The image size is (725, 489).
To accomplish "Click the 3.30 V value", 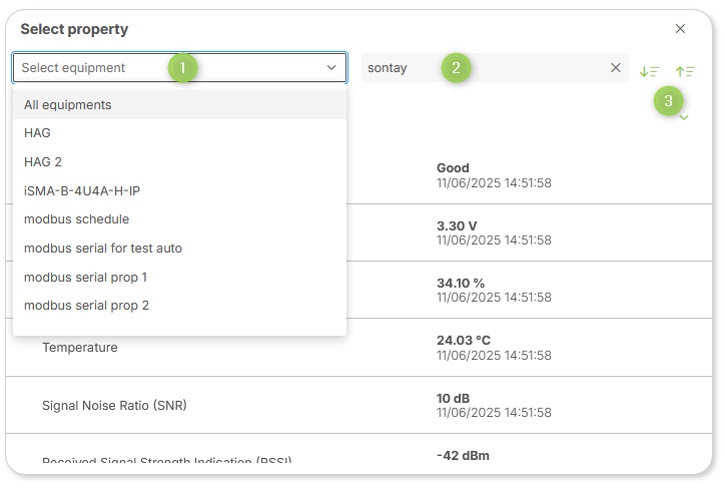I will tap(456, 226).
